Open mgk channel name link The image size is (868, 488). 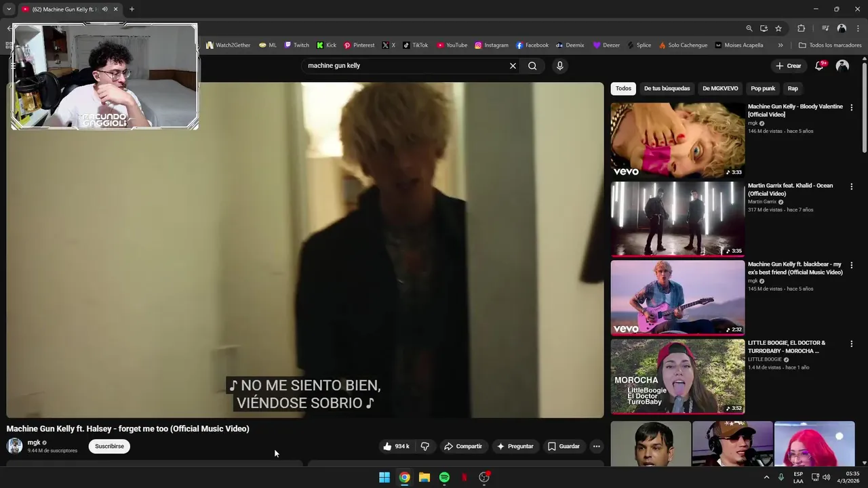34,443
